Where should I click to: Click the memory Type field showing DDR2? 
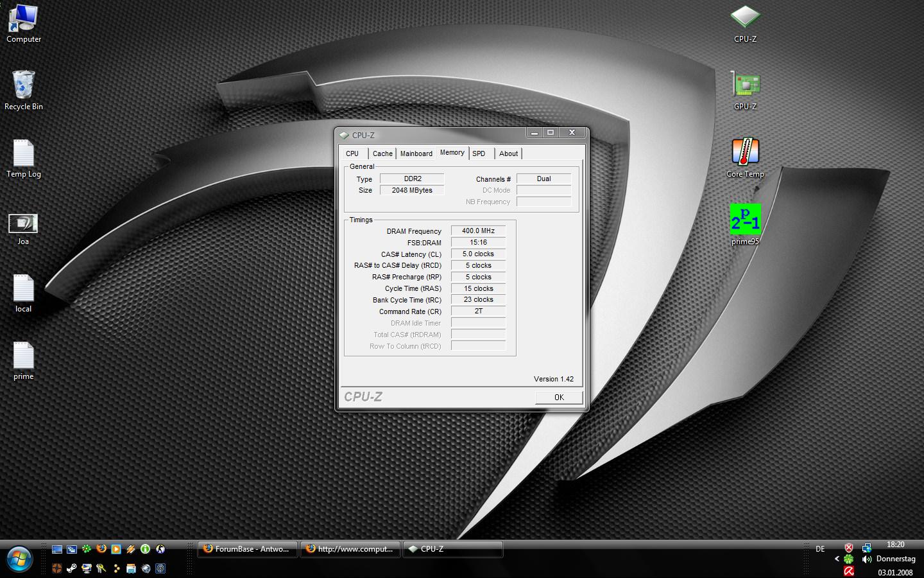click(x=413, y=179)
